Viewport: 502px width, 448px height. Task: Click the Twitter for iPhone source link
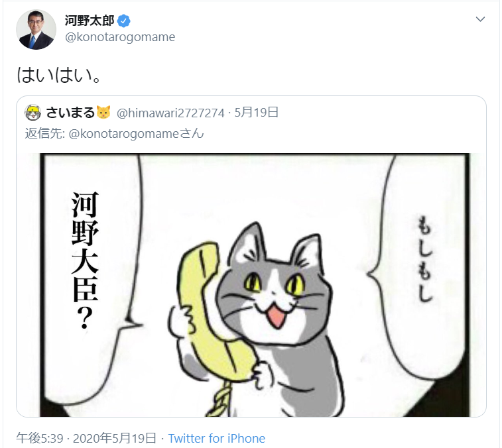pyautogui.click(x=216, y=439)
